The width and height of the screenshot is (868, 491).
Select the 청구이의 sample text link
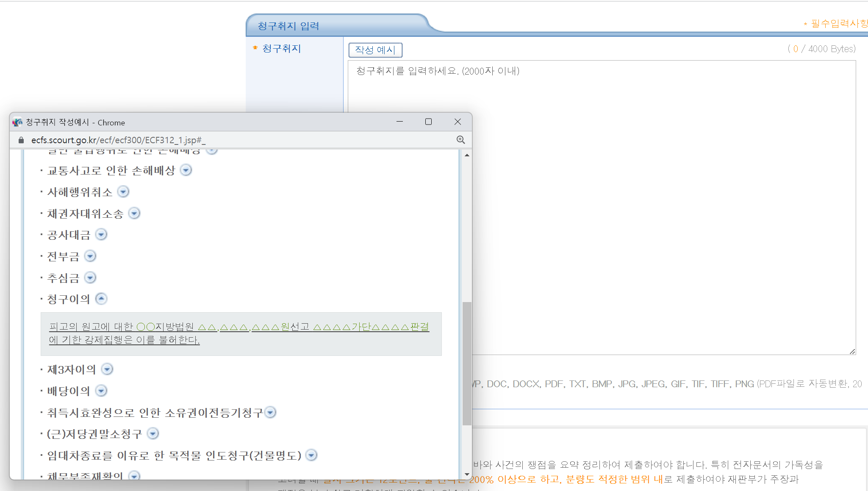239,333
